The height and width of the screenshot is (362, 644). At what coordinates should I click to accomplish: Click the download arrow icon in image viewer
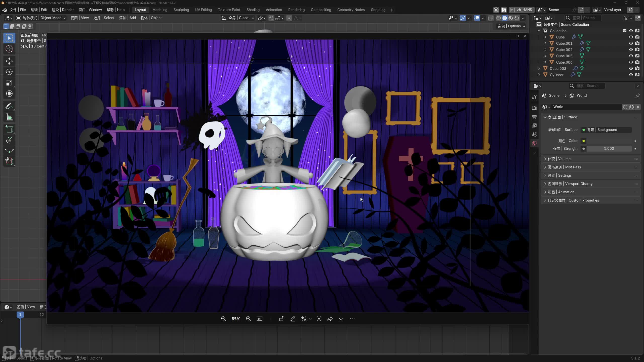coord(341,319)
